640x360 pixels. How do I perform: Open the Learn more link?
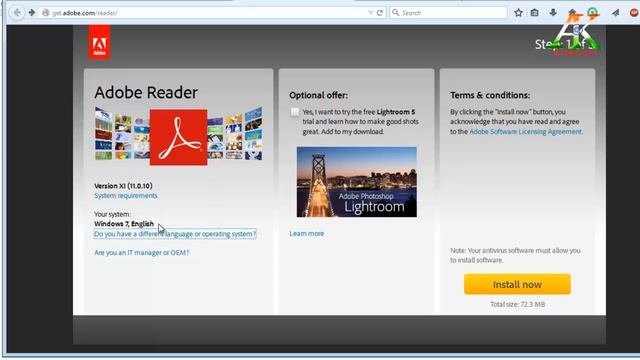pyautogui.click(x=307, y=233)
